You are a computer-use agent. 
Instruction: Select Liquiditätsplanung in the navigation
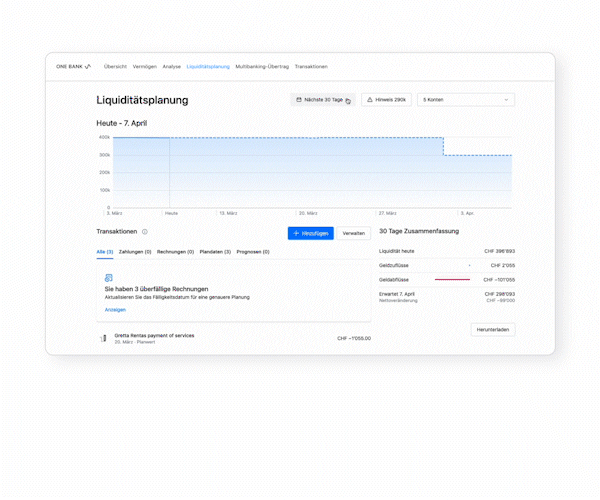click(208, 67)
